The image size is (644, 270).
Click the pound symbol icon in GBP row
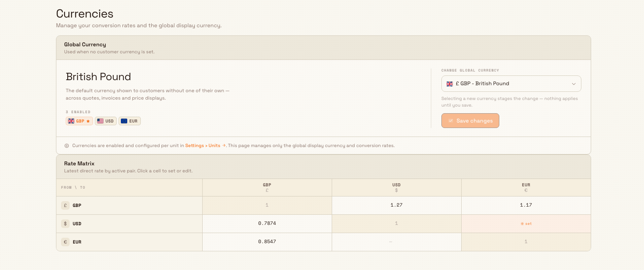(x=65, y=205)
